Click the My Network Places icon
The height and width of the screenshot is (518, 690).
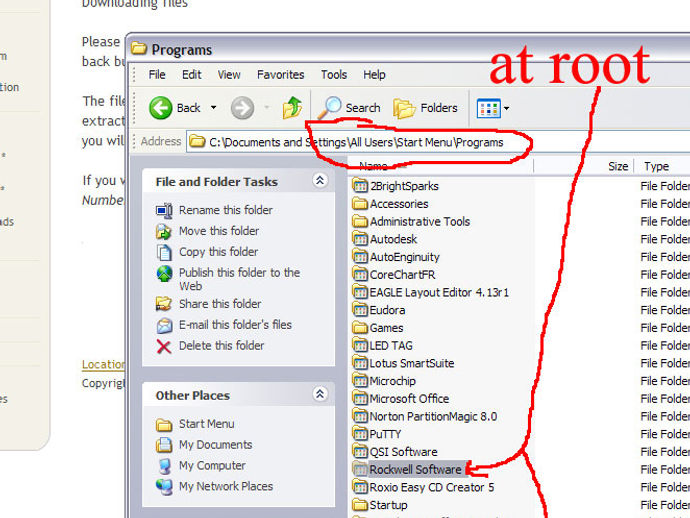[x=164, y=487]
